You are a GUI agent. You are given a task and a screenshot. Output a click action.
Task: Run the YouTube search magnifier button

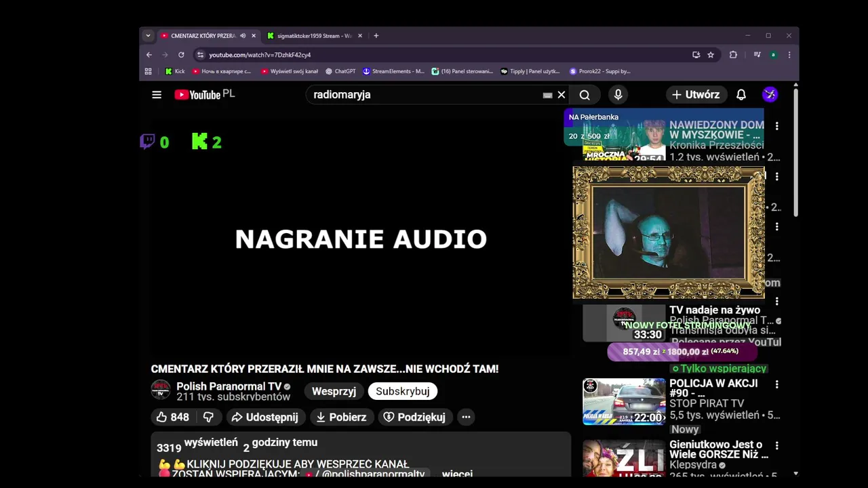585,95
